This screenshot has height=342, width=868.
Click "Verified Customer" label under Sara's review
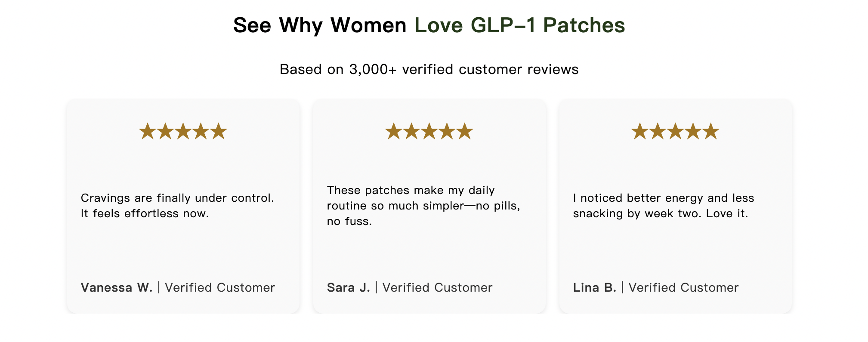coord(437,287)
